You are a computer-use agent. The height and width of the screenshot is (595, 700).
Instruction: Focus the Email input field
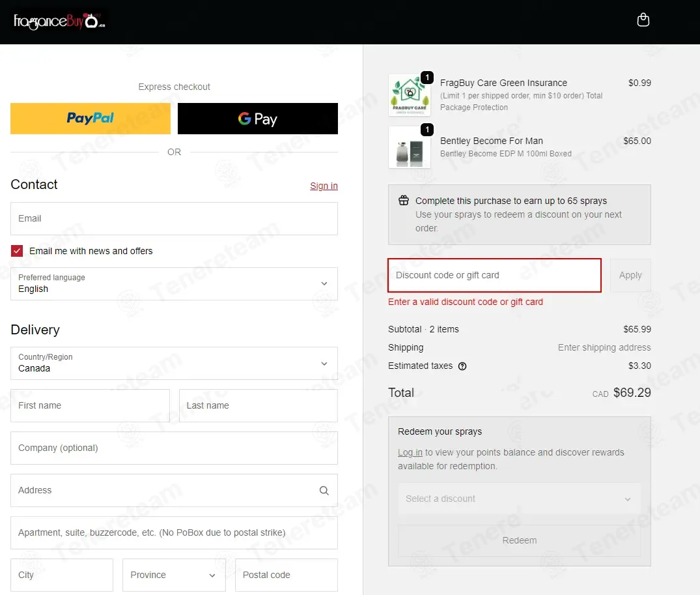174,218
